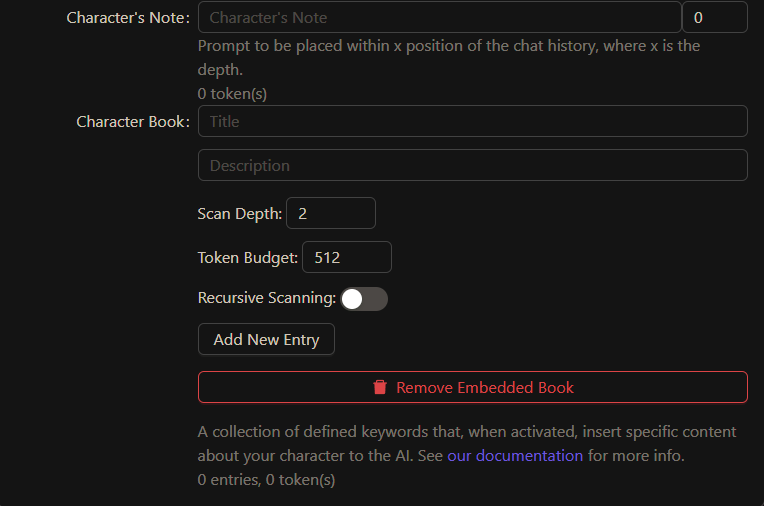Click the Scan Depth value field

tap(331, 213)
